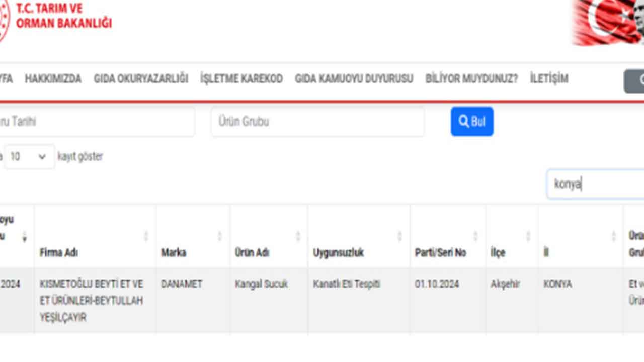Sort table by Parti/Seri No column arrows
The height and width of the screenshot is (362, 644).
pyautogui.click(x=475, y=236)
